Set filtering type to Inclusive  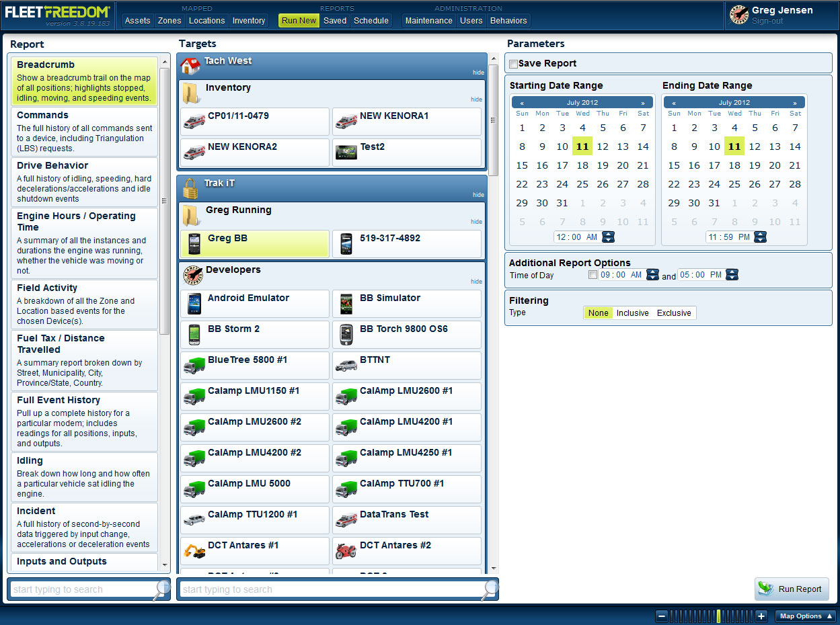point(633,313)
